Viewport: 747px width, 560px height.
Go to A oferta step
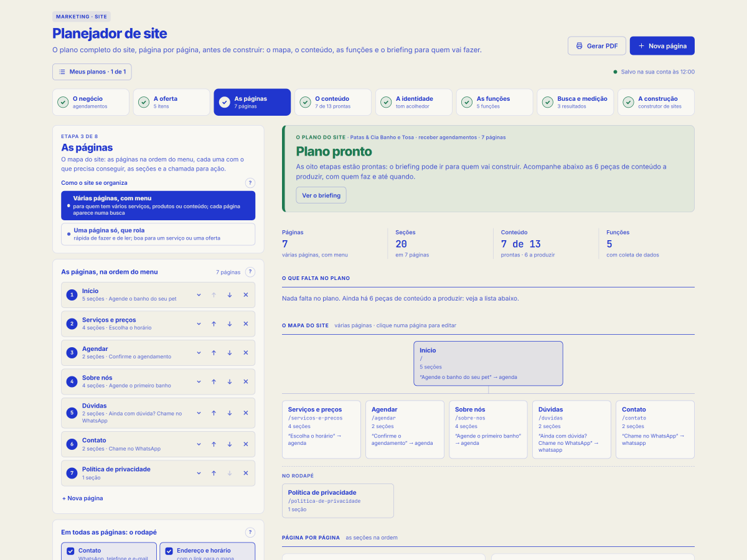(172, 102)
